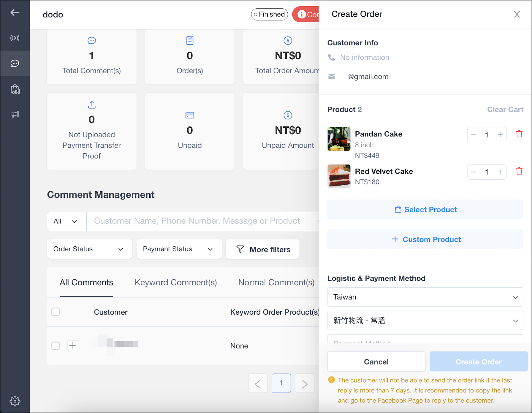Check the first customer row checkbox
The image size is (532, 413).
click(x=56, y=346)
